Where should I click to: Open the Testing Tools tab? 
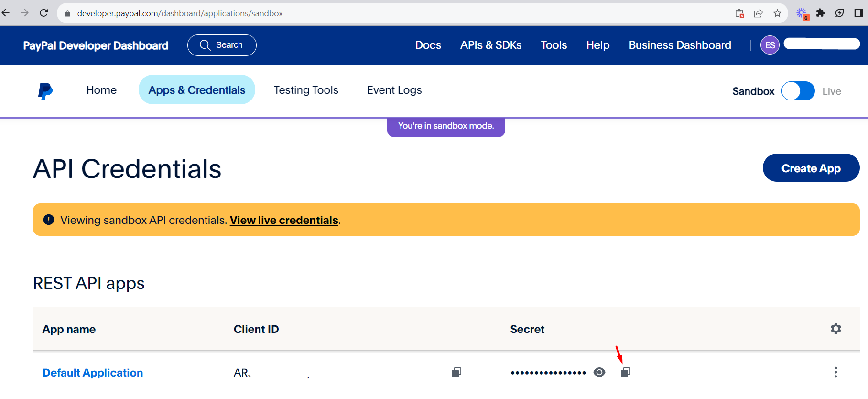306,90
